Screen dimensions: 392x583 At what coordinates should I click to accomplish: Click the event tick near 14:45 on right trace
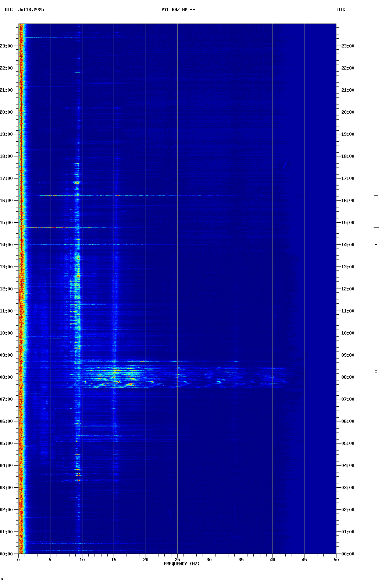[376, 228]
